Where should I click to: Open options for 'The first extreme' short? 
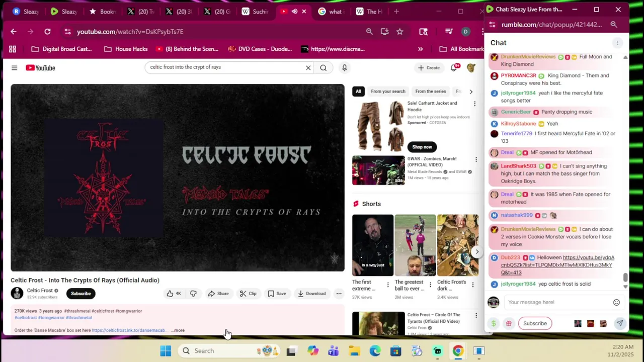[387, 285]
